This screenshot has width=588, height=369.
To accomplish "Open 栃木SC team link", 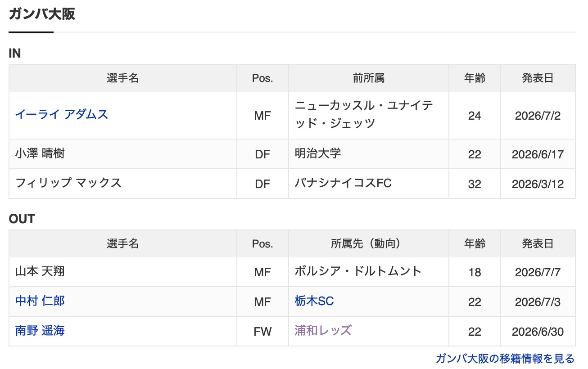I will tap(314, 301).
